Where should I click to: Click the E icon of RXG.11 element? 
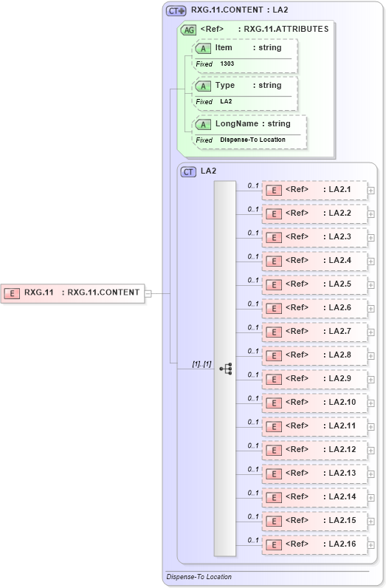click(12, 293)
